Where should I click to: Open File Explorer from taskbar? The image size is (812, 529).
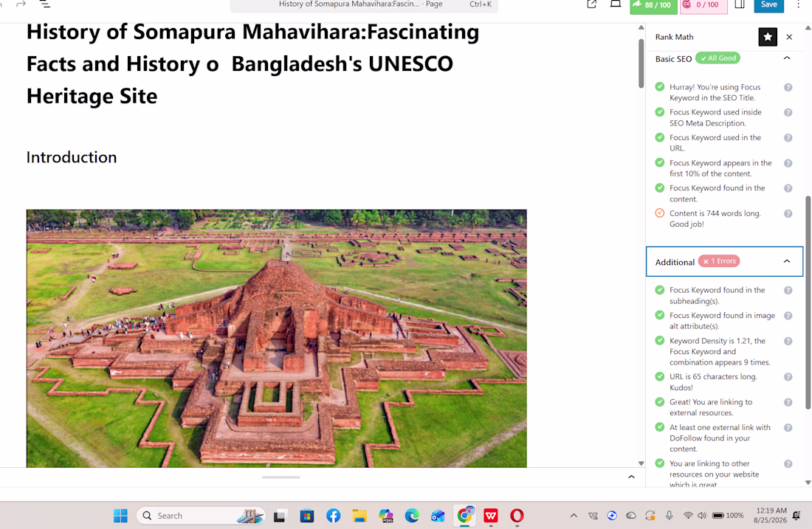359,516
